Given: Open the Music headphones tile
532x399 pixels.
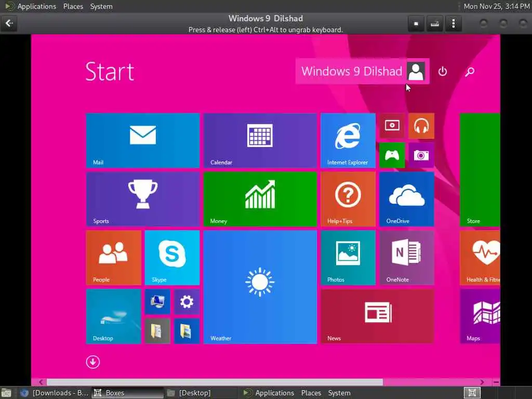Looking at the screenshot, I should (x=421, y=126).
